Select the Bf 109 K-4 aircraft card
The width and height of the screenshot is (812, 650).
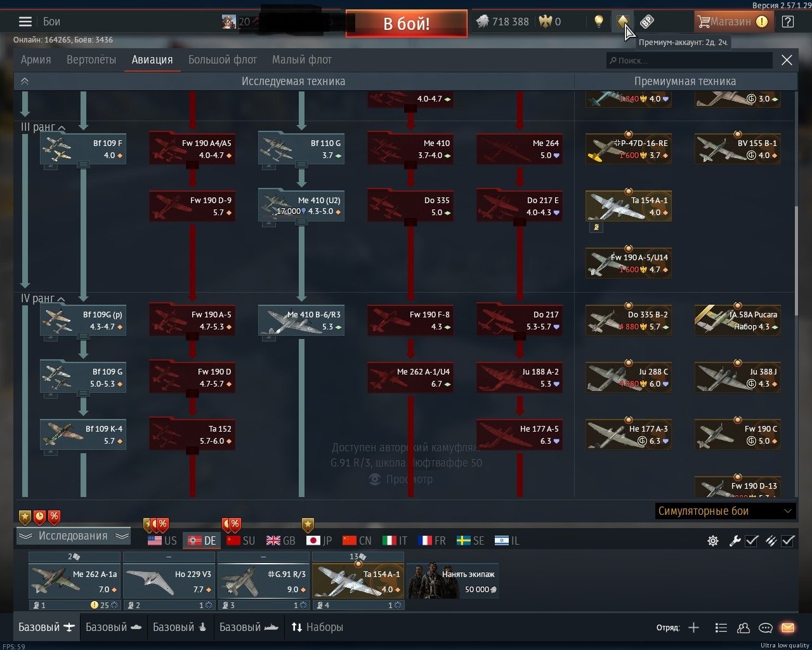pyautogui.click(x=83, y=435)
